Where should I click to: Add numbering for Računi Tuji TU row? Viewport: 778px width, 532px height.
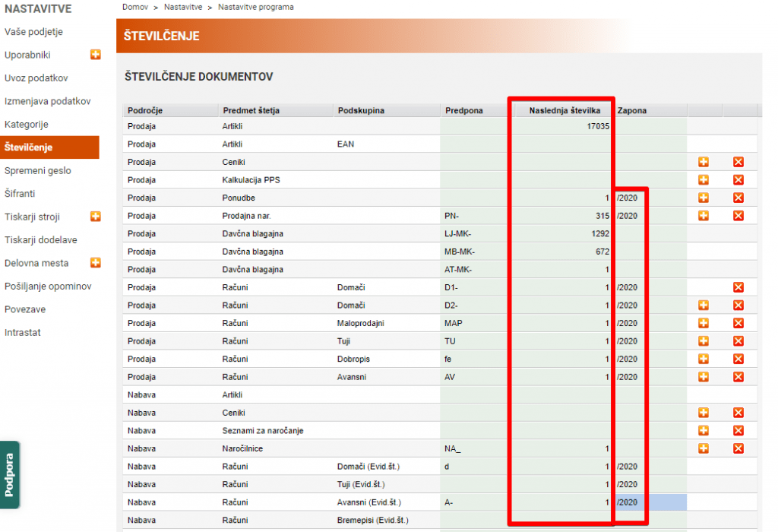click(x=704, y=341)
